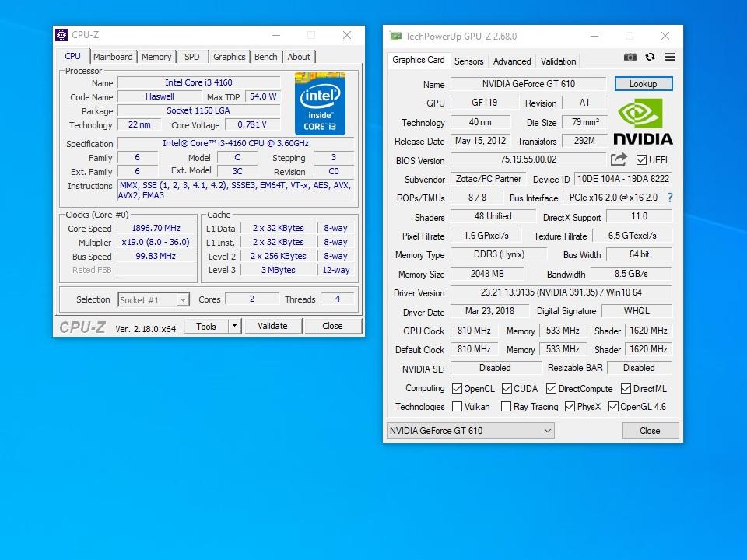This screenshot has height=560, width=747.
Task: Click the GPU-Z refresh icon
Action: coord(650,58)
